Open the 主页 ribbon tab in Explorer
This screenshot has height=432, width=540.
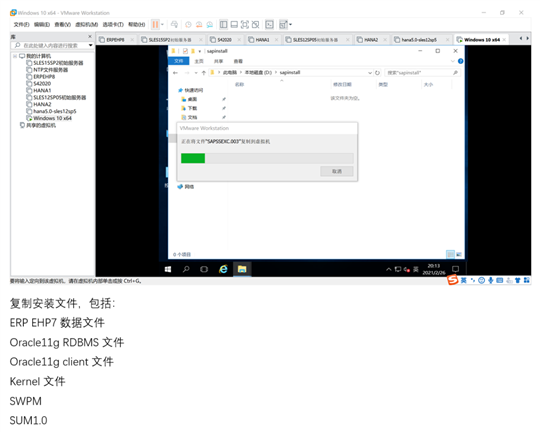[x=199, y=61]
